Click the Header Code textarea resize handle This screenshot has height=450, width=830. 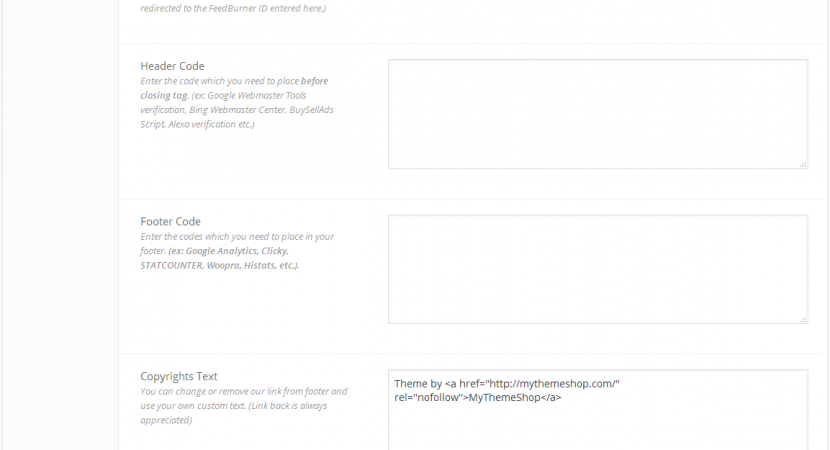point(803,165)
